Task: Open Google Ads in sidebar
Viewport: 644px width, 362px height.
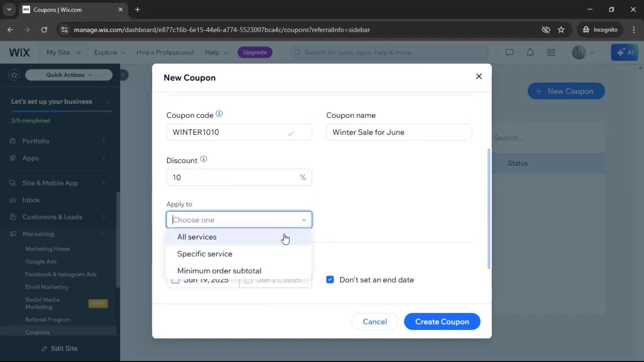Action: 41,262
